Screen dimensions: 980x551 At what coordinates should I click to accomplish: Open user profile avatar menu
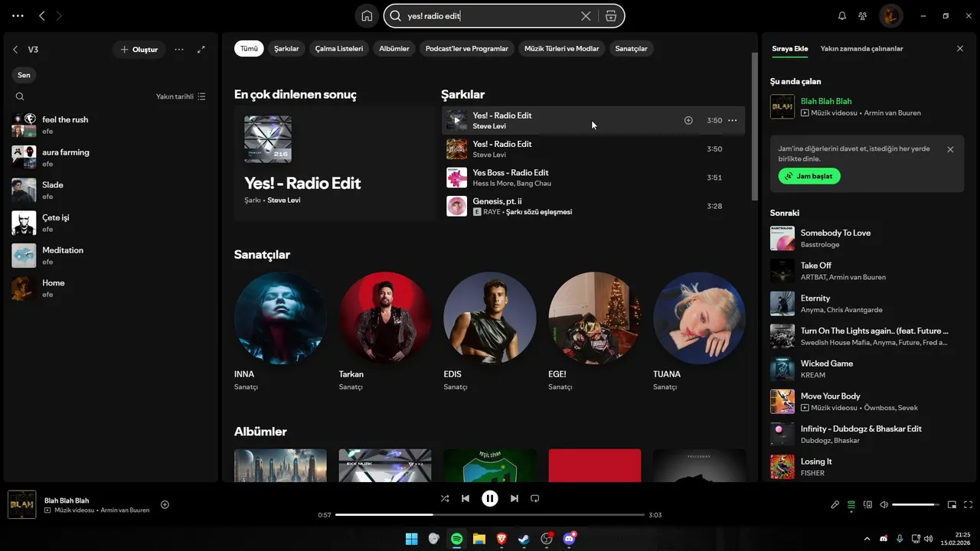[890, 15]
